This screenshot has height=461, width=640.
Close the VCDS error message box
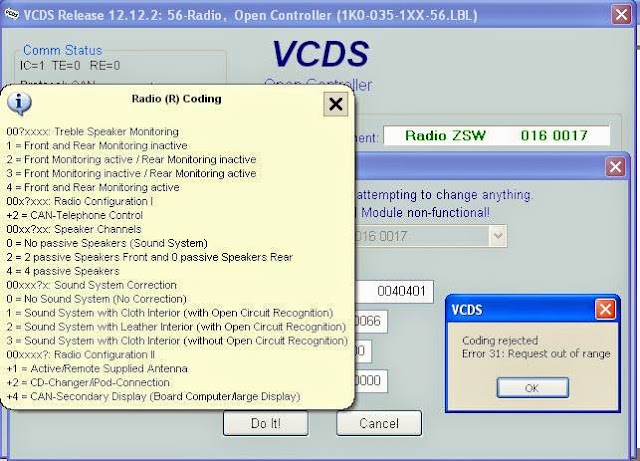605,310
